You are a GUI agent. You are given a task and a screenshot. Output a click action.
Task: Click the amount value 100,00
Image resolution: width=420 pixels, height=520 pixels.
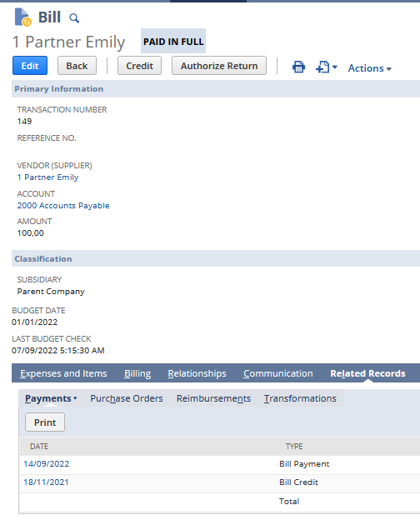(31, 233)
